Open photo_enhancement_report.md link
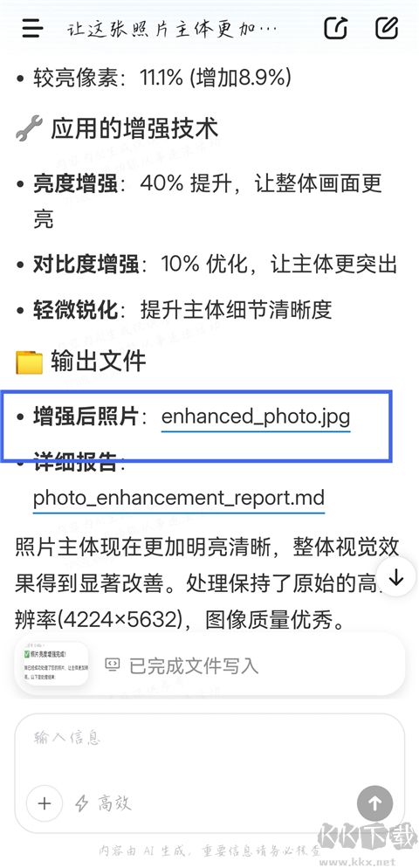This screenshot has height=868, width=419. point(178,498)
